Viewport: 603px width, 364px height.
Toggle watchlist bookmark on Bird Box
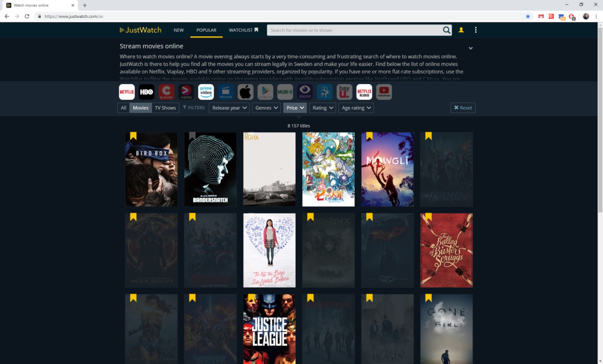133,136
